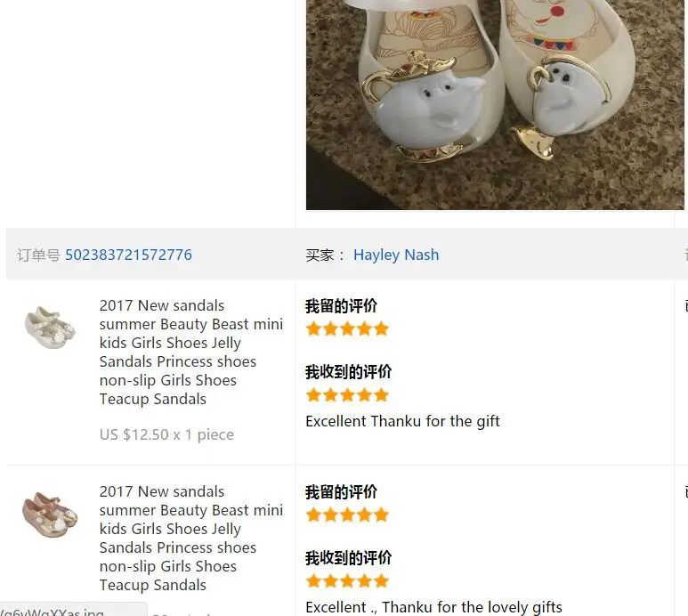Open second 2017 New sandals product title

pos(190,538)
